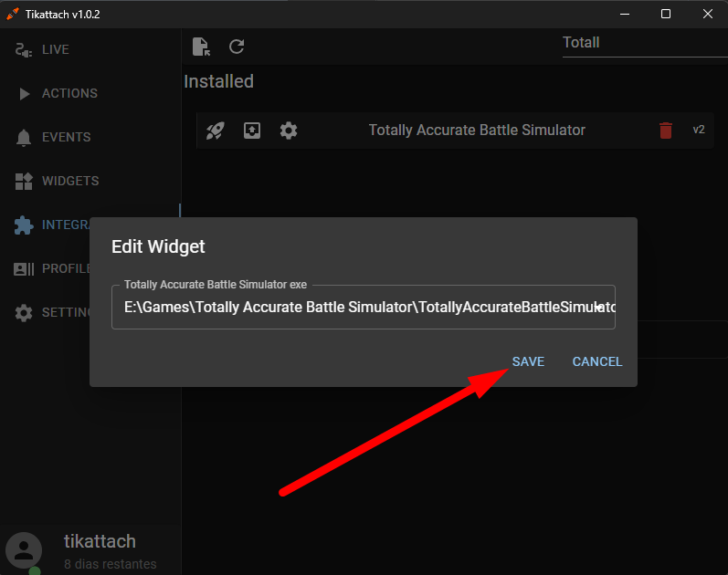Screen dimensions: 728x575
Task: Click the Totally Accurate Battle Simulator exe path field
Action: 364,308
